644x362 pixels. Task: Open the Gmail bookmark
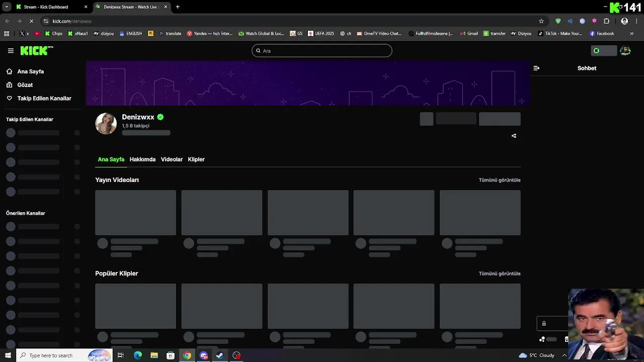(x=469, y=34)
